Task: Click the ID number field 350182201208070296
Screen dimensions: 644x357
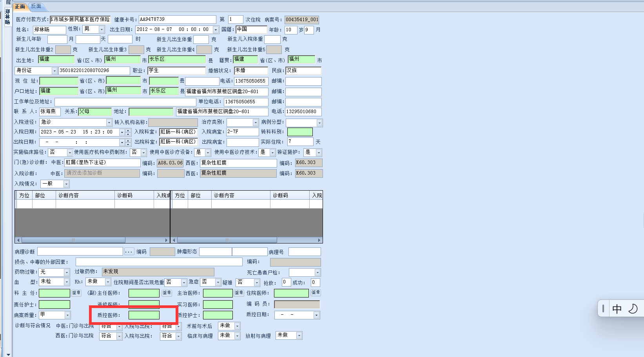Action: point(94,71)
